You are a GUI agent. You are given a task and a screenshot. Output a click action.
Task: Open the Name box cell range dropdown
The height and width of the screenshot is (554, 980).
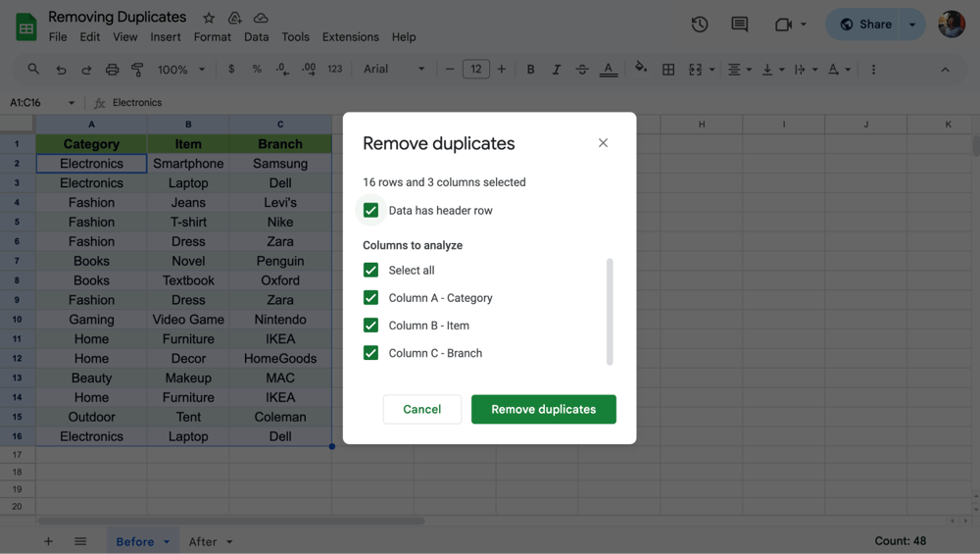pos(71,103)
